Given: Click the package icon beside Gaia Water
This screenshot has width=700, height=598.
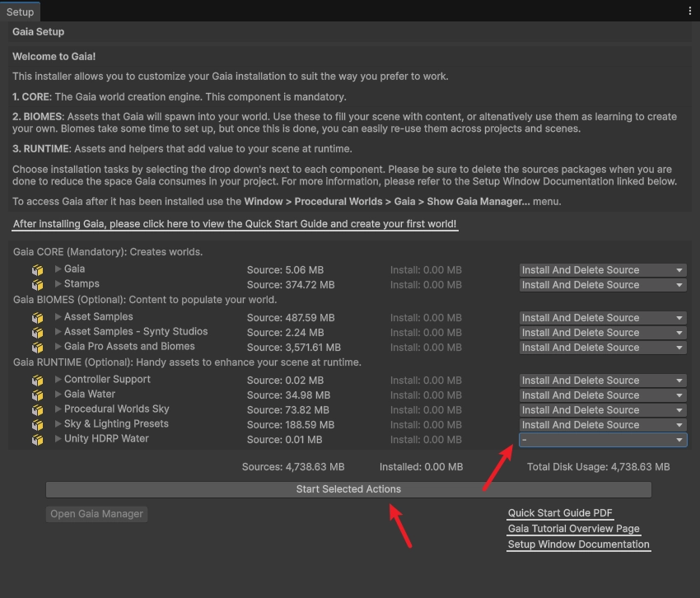Looking at the screenshot, I should pos(38,395).
